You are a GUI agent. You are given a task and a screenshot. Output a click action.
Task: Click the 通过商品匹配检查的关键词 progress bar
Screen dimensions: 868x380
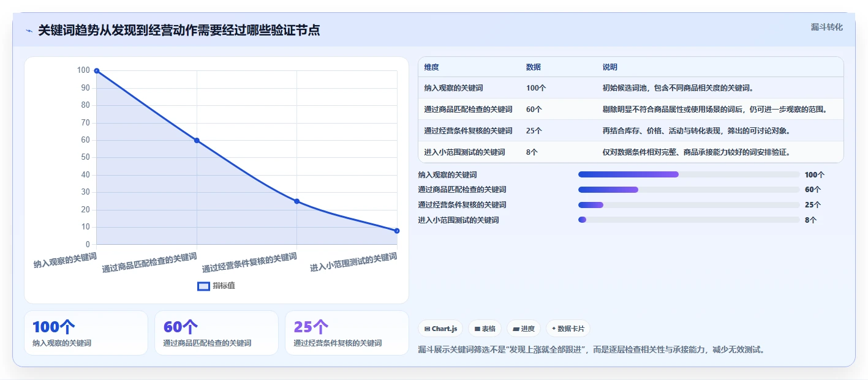click(689, 190)
